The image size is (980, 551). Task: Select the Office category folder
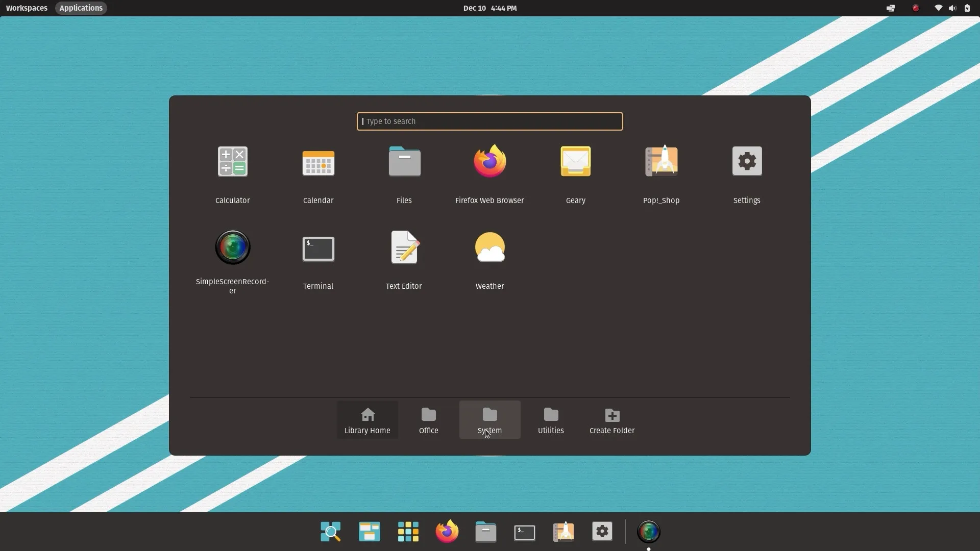click(x=428, y=420)
